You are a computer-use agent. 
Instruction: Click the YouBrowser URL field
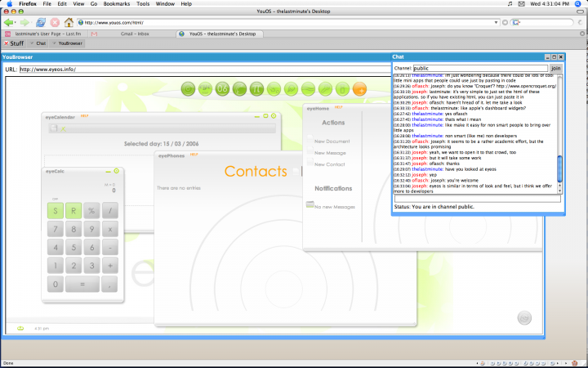pos(205,69)
